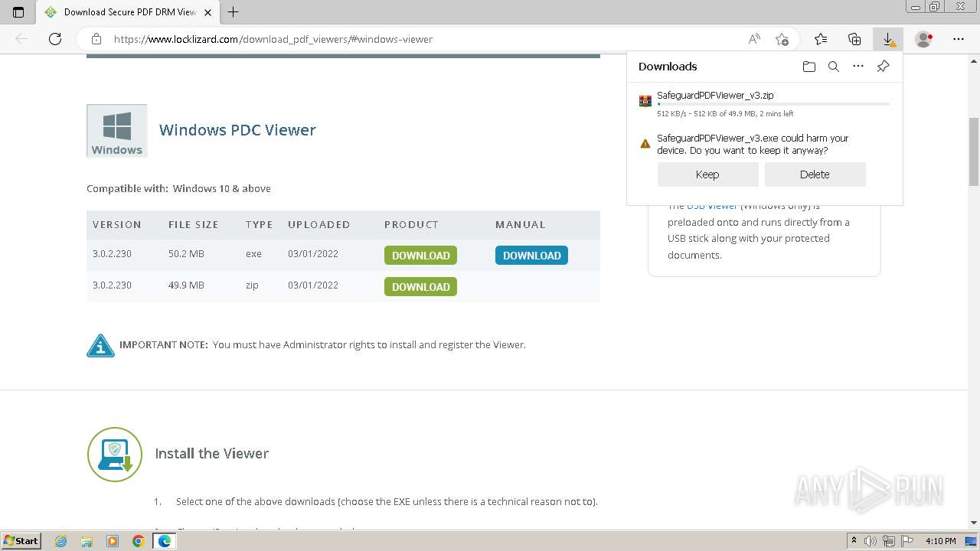The width and height of the screenshot is (980, 551).
Task: Click the 50.2 MB file size cell
Action: click(x=186, y=254)
